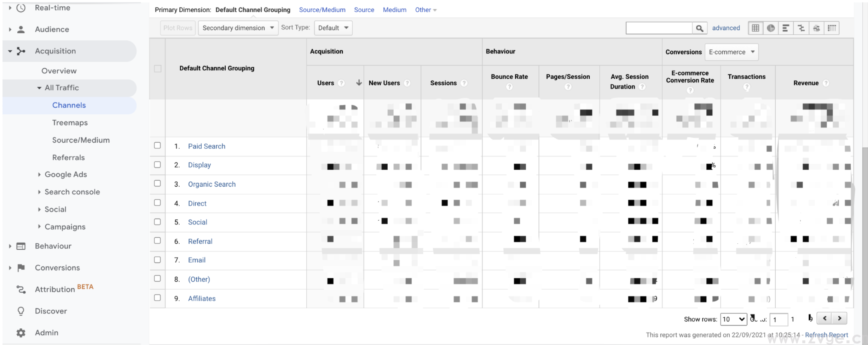Image resolution: width=868 pixels, height=345 pixels.
Task: Select the pie chart percentage view icon
Action: (x=771, y=28)
